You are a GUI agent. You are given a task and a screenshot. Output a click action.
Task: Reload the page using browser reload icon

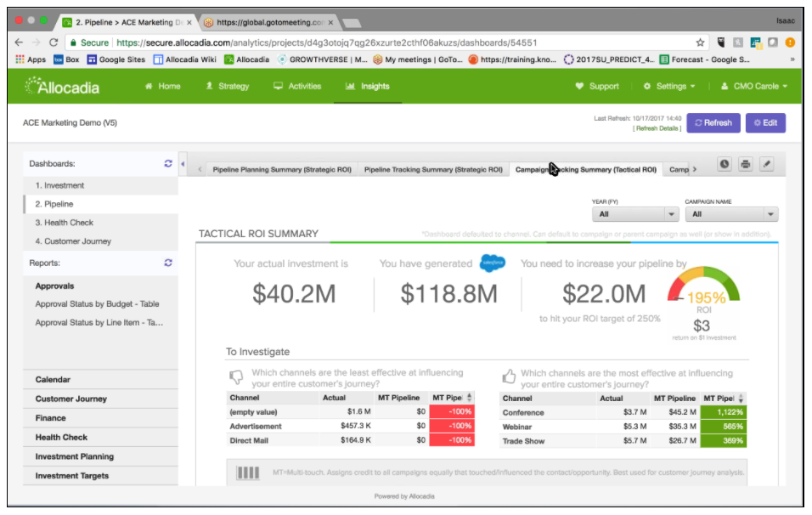coord(54,42)
